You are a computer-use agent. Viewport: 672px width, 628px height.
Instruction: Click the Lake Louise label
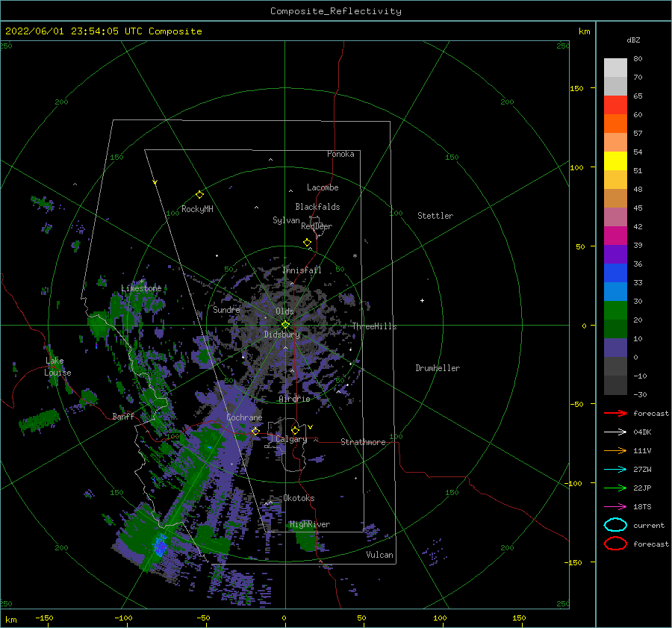(57, 367)
